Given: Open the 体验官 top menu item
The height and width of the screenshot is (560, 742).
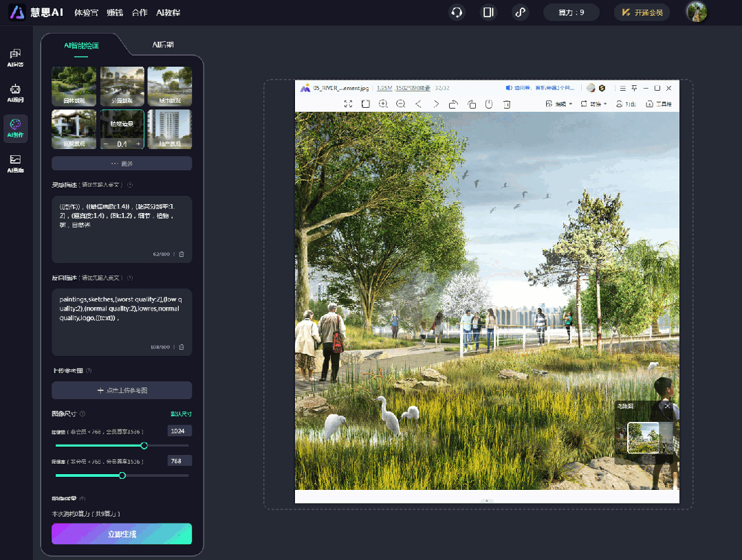Looking at the screenshot, I should (86, 12).
